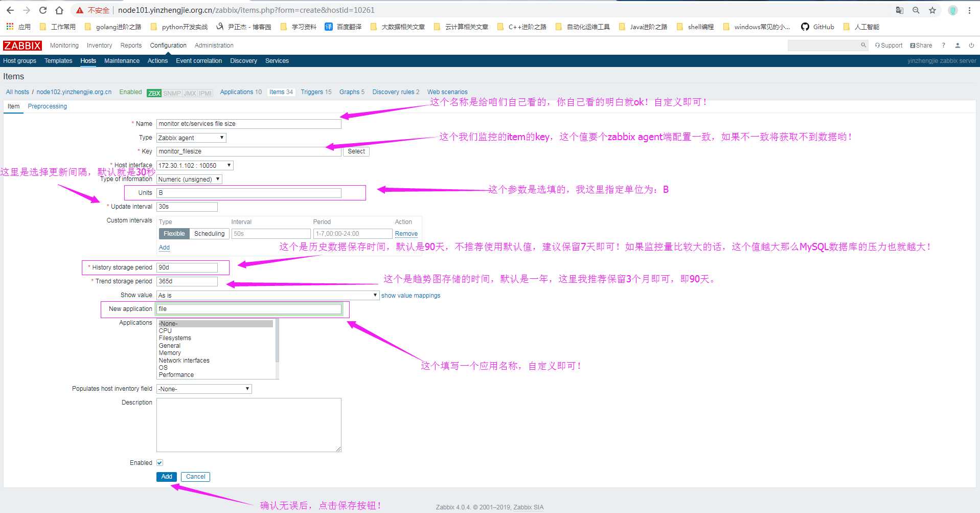Open 尹正杰 - 博客园 bookmark
980x513 pixels.
(x=243, y=27)
